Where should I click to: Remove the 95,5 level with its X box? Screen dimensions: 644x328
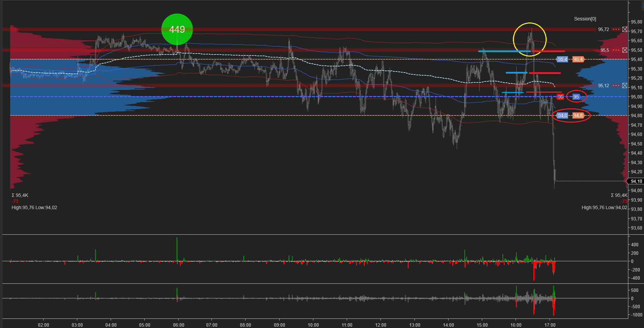(x=625, y=50)
